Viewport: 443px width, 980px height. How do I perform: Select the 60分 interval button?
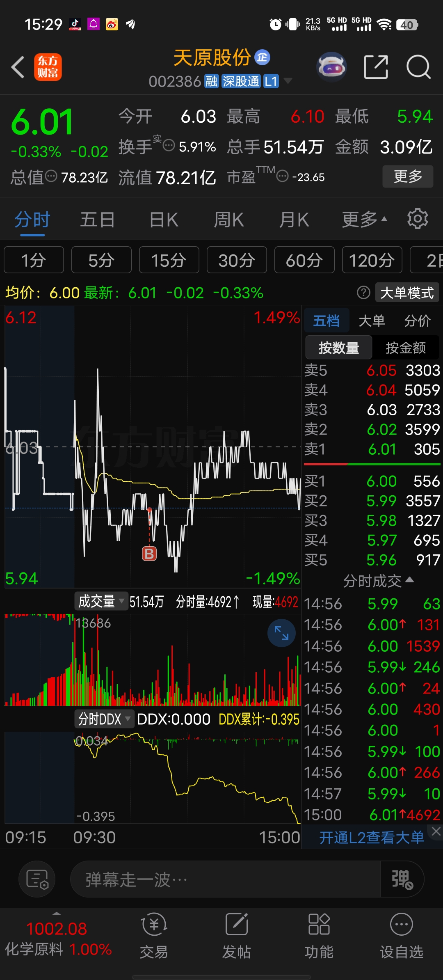[x=304, y=260]
